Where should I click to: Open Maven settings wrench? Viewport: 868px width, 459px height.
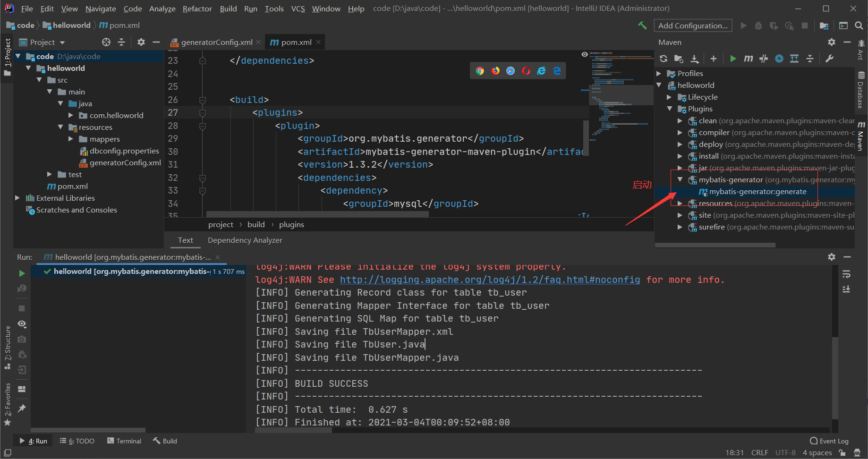(829, 59)
